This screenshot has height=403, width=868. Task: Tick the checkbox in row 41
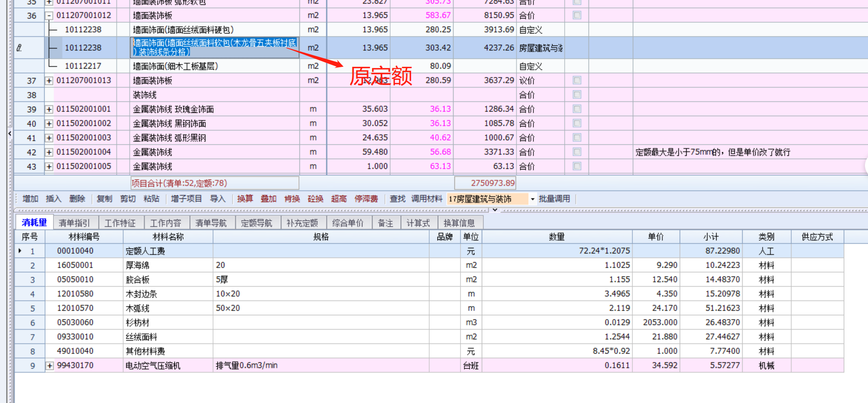(x=577, y=138)
